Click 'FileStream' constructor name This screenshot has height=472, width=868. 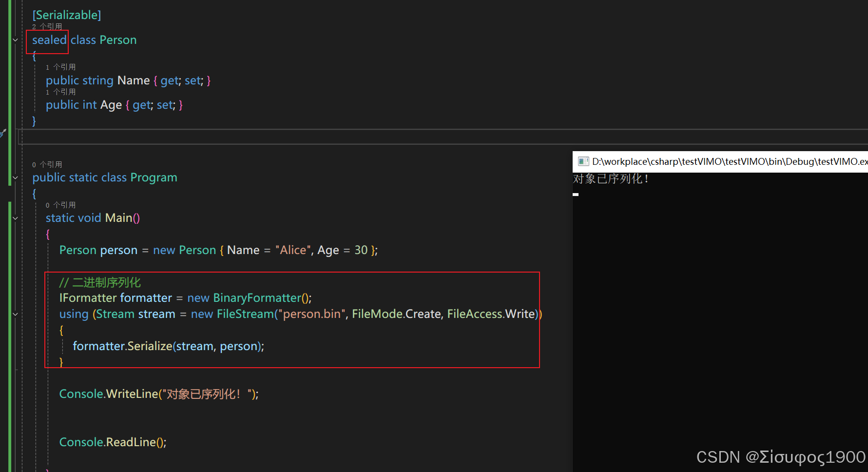click(x=246, y=314)
